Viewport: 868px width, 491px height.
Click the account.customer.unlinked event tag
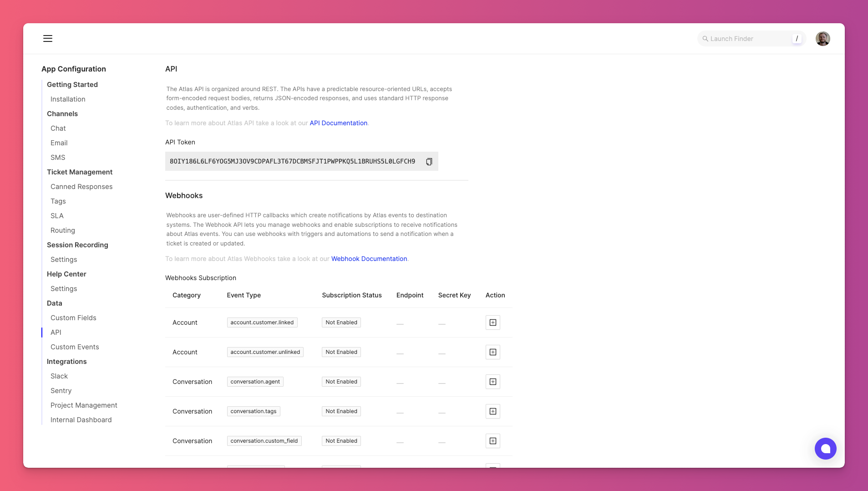tap(265, 352)
